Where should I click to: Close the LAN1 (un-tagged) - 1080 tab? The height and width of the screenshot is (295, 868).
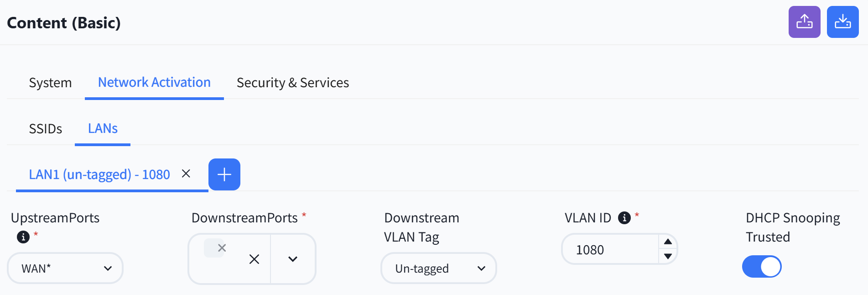[186, 174]
